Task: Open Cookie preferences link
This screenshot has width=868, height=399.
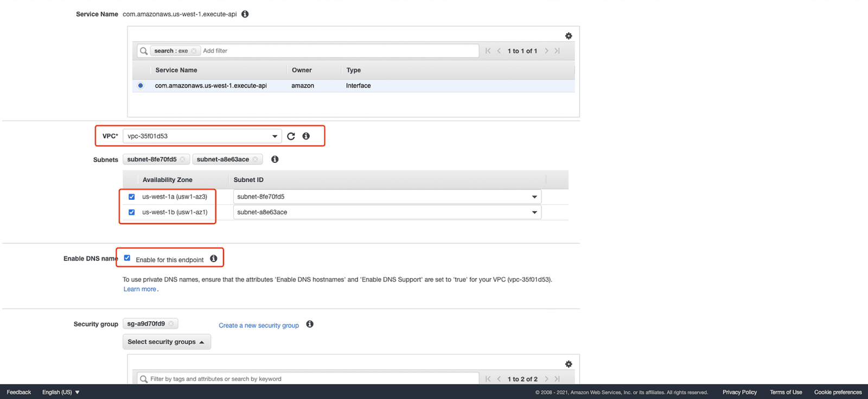Action: (x=838, y=392)
